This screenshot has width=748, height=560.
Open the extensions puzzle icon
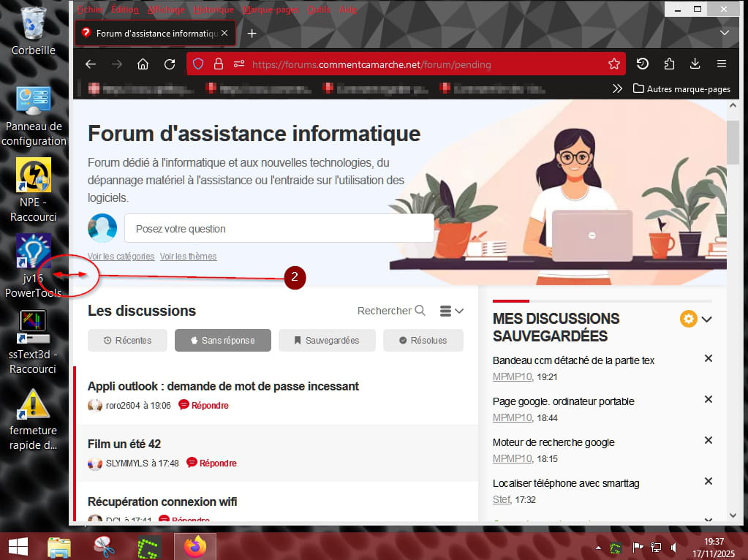click(669, 64)
